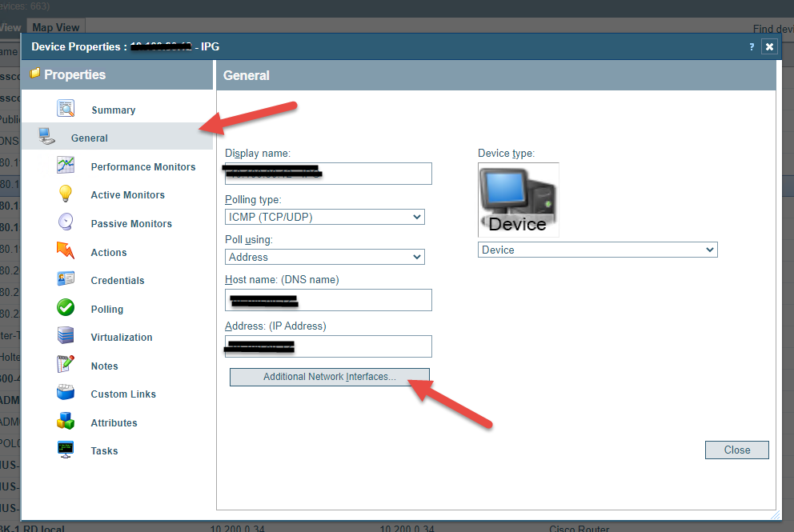Click the Actions lightning icon
The image size is (794, 532).
click(66, 250)
